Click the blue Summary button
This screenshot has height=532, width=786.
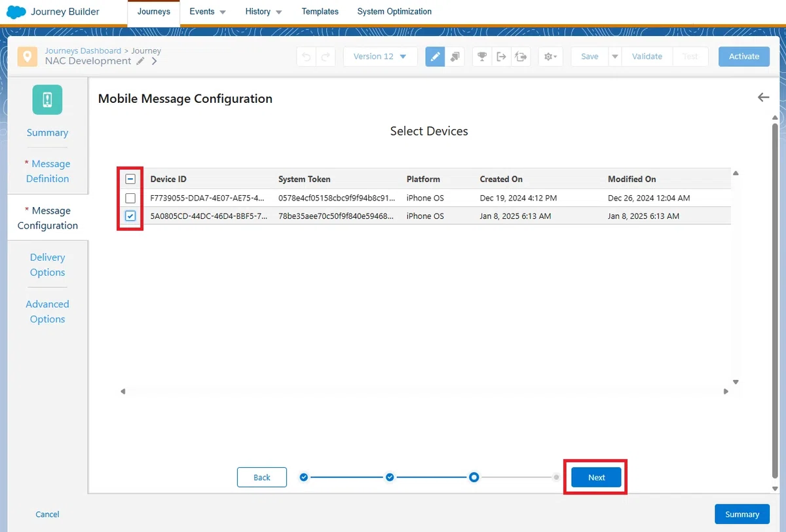point(742,514)
